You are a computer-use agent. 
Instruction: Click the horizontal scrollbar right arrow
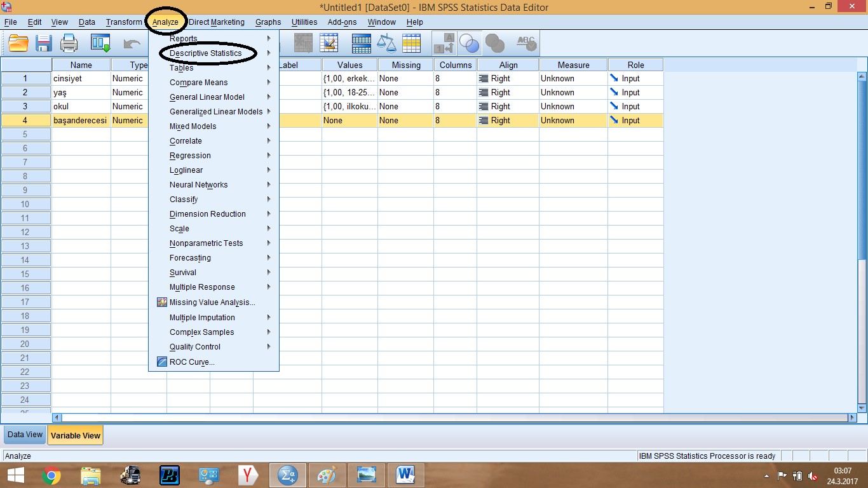853,418
